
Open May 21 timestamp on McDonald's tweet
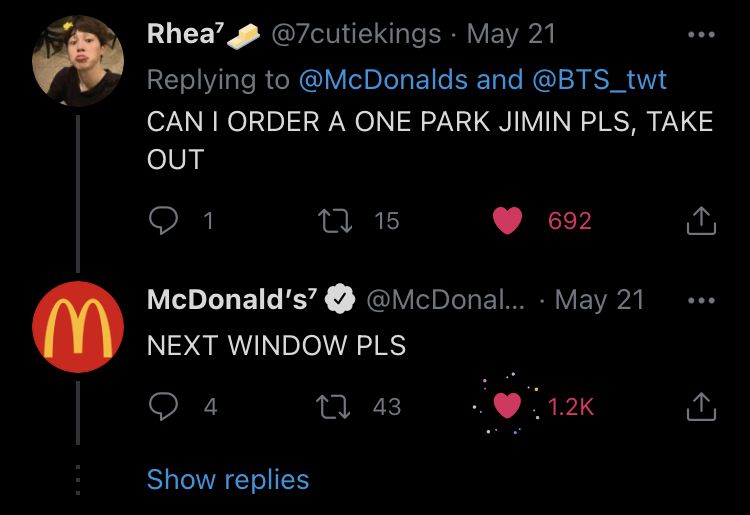(x=599, y=301)
